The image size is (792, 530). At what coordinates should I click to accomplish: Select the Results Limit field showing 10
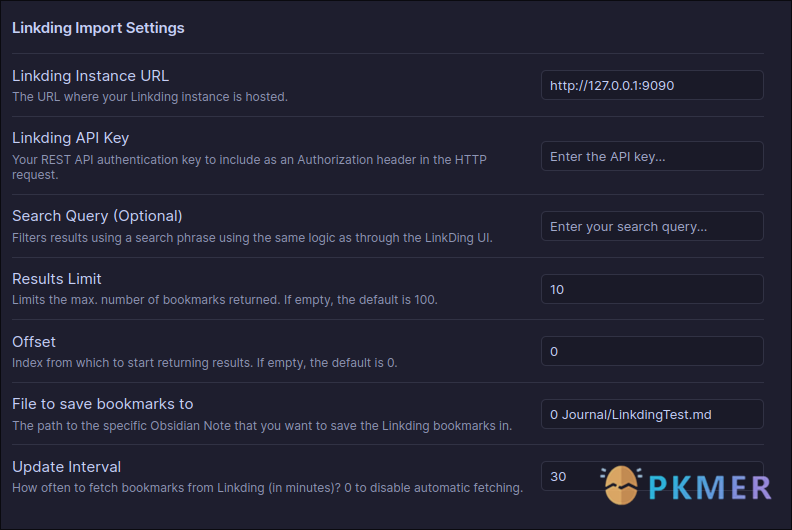[x=652, y=289]
